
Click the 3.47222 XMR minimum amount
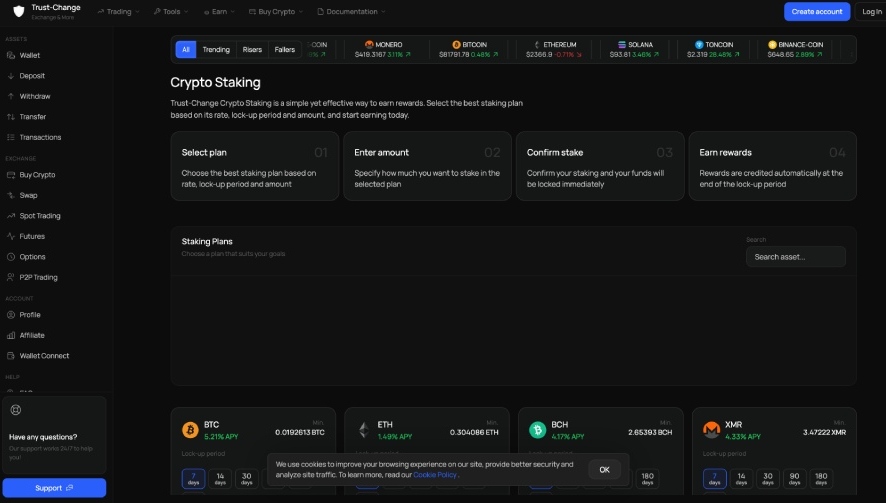pos(824,432)
